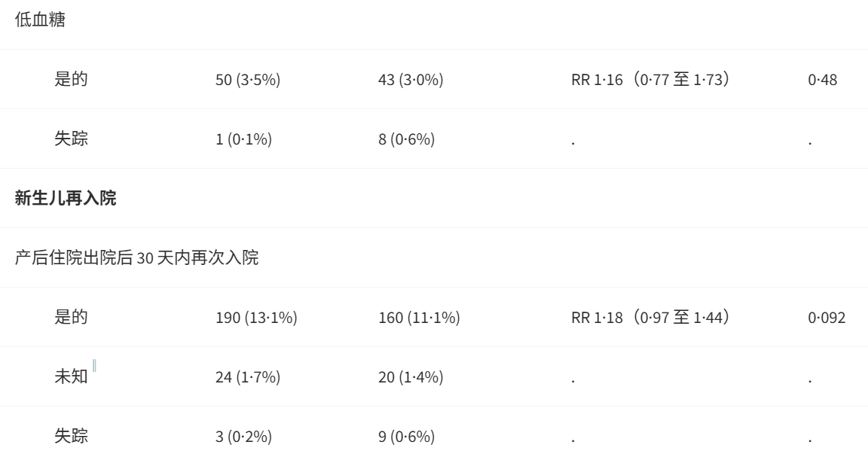Select the 低血糖 row heading
Viewport: 868px width, 457px height.
[41, 20]
